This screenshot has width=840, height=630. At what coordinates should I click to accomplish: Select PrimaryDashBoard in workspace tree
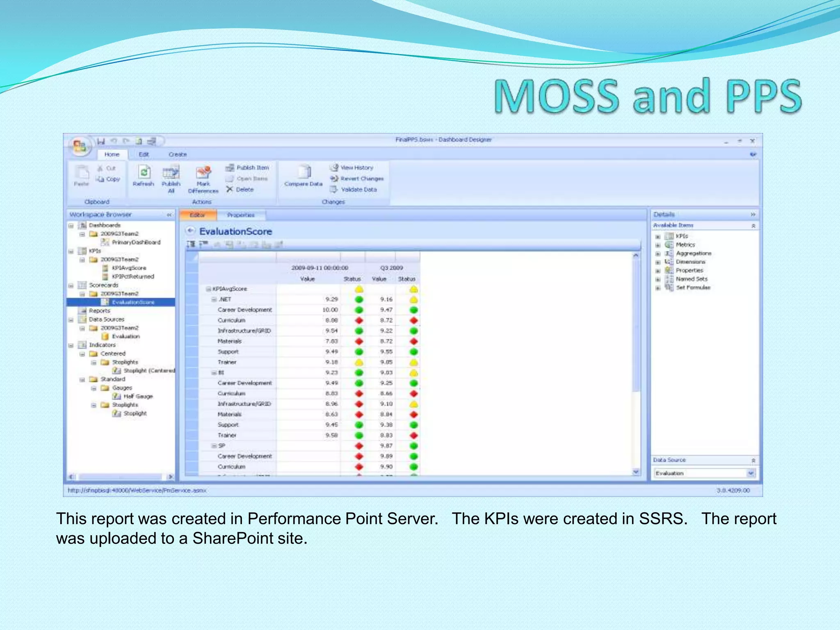pyautogui.click(x=136, y=242)
